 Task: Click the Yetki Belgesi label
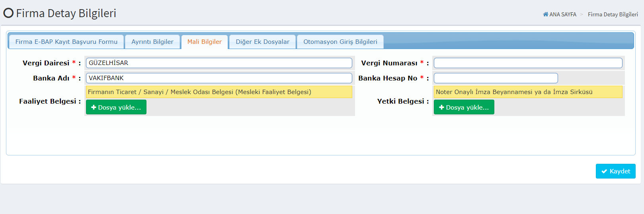[400, 101]
